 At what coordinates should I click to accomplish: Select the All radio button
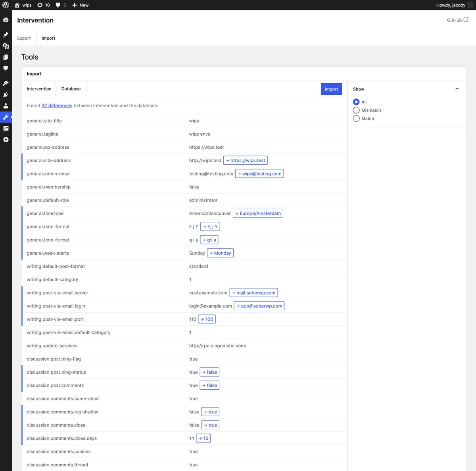pyautogui.click(x=356, y=102)
